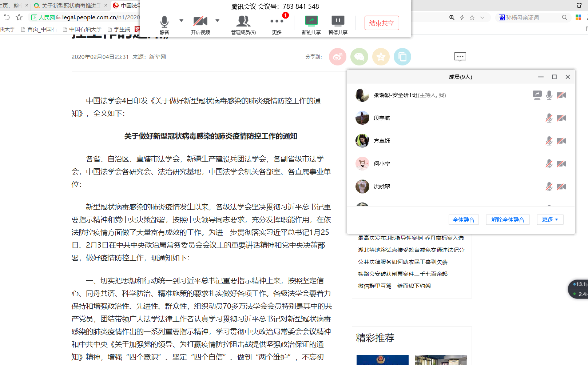Toggle 段宇航's muted microphone
The image size is (588, 365).
point(549,118)
